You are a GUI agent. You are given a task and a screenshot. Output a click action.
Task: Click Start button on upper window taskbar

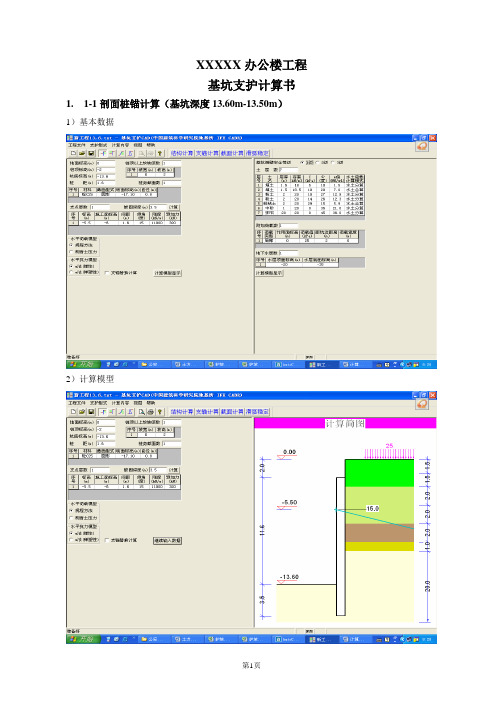(83, 364)
